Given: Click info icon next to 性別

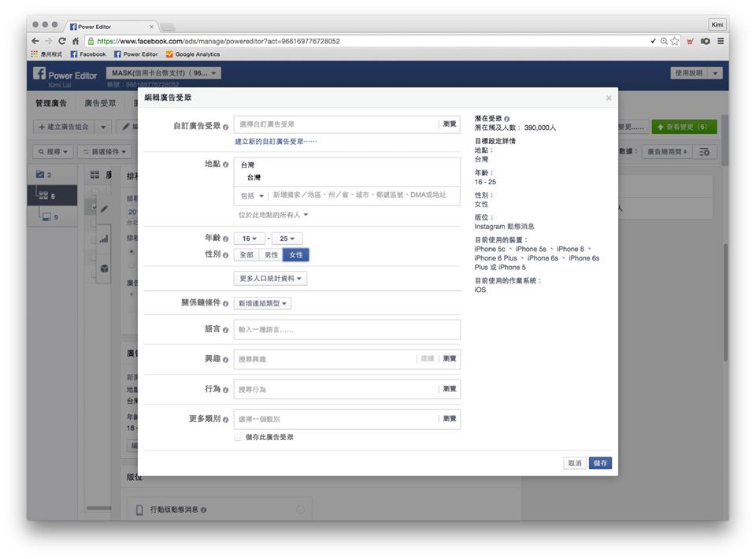Looking at the screenshot, I should (225, 255).
